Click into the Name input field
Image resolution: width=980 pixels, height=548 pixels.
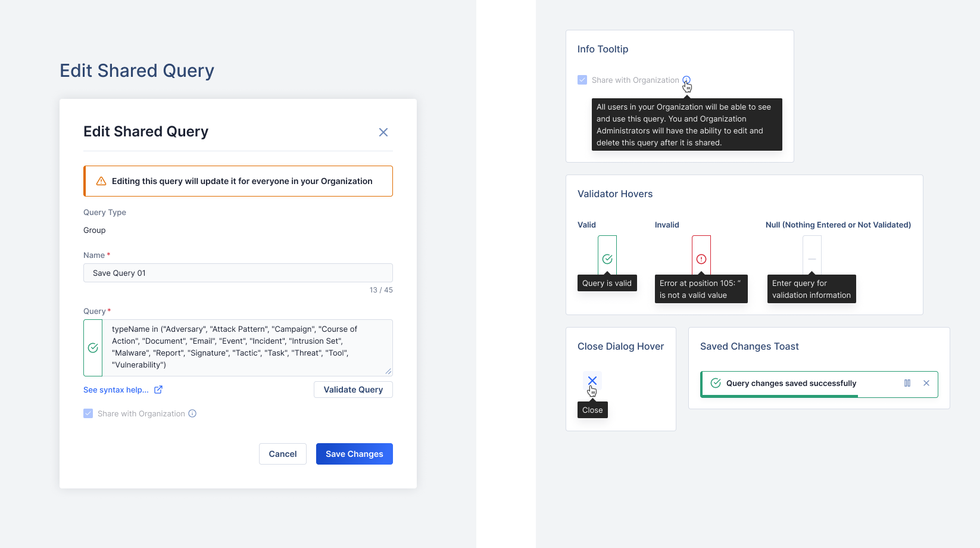click(x=238, y=273)
